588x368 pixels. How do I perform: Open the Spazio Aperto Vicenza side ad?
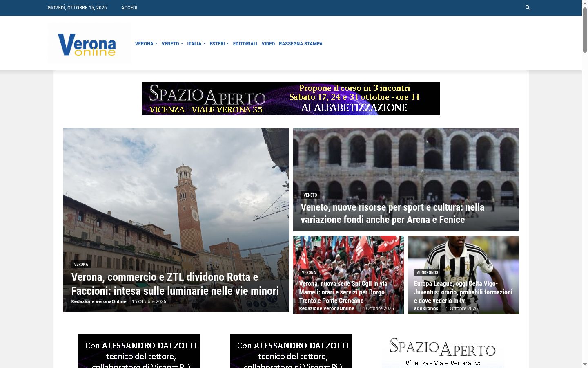click(x=443, y=351)
